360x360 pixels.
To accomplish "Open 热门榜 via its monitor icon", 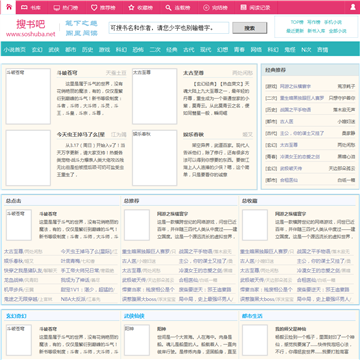I will coord(57,7).
